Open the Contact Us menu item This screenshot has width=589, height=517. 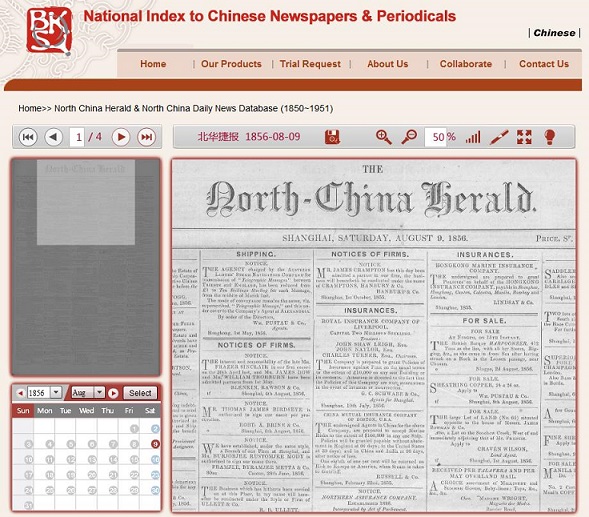tap(544, 64)
